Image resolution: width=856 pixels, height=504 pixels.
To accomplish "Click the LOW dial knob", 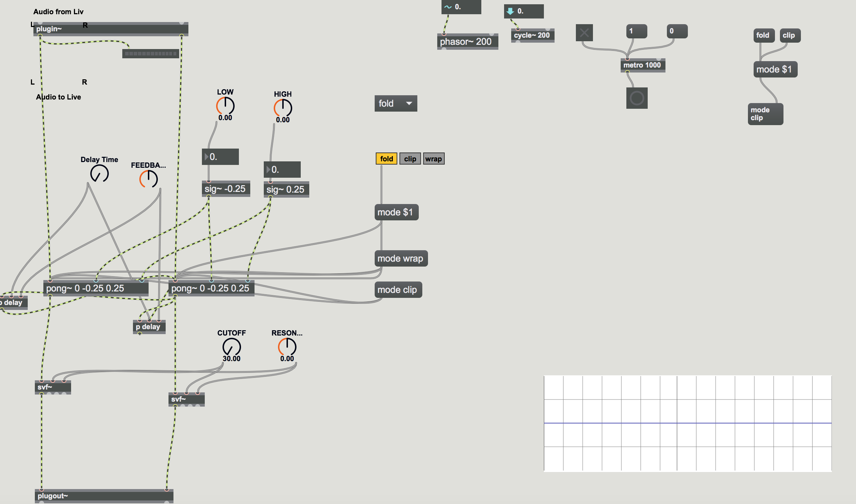I will (225, 106).
